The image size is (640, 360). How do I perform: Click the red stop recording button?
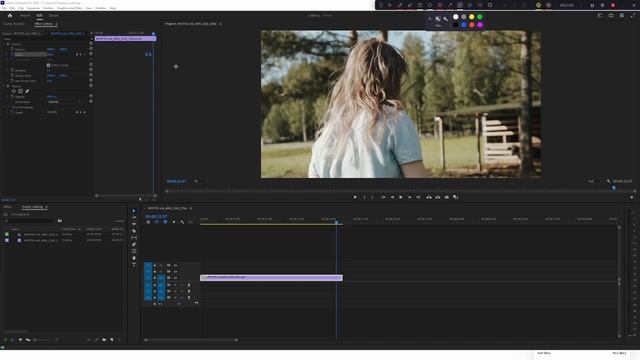click(613, 5)
